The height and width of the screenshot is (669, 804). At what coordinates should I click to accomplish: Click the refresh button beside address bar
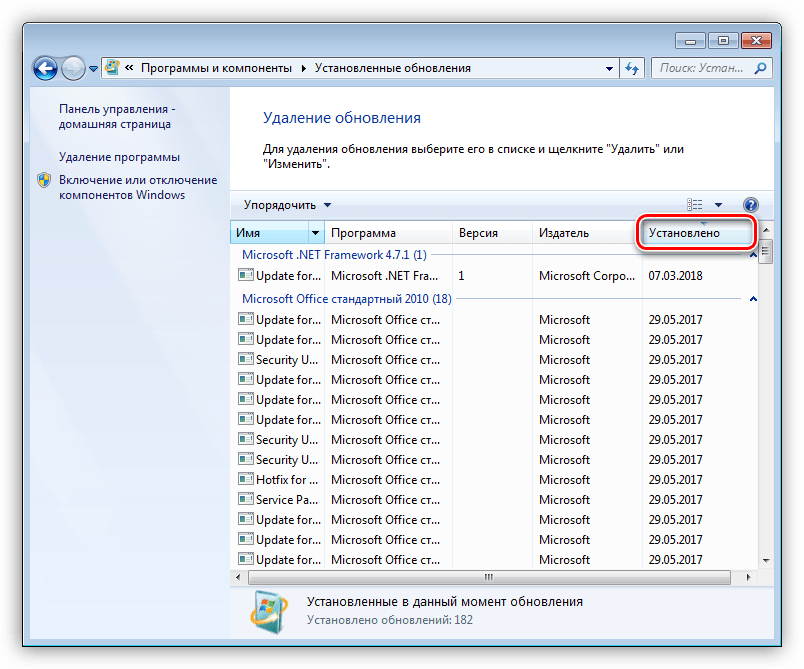point(632,69)
